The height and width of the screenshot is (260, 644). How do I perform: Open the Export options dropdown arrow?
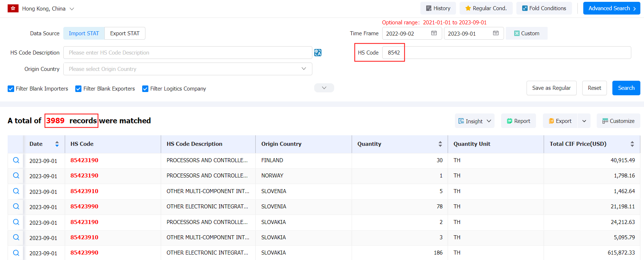[584, 121]
